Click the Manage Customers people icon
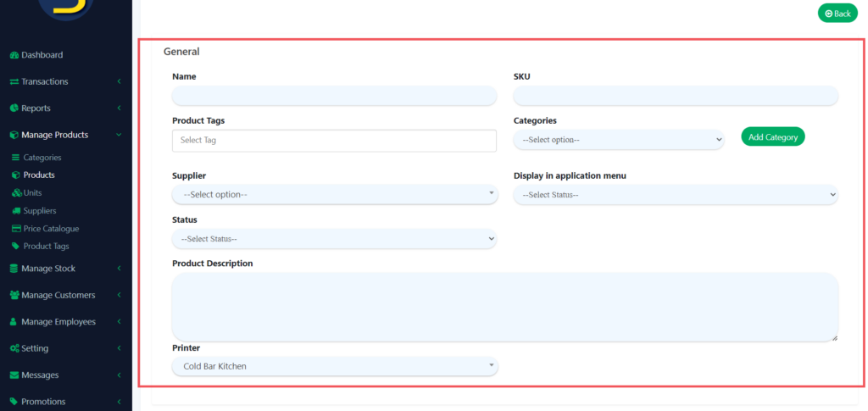 coord(14,296)
